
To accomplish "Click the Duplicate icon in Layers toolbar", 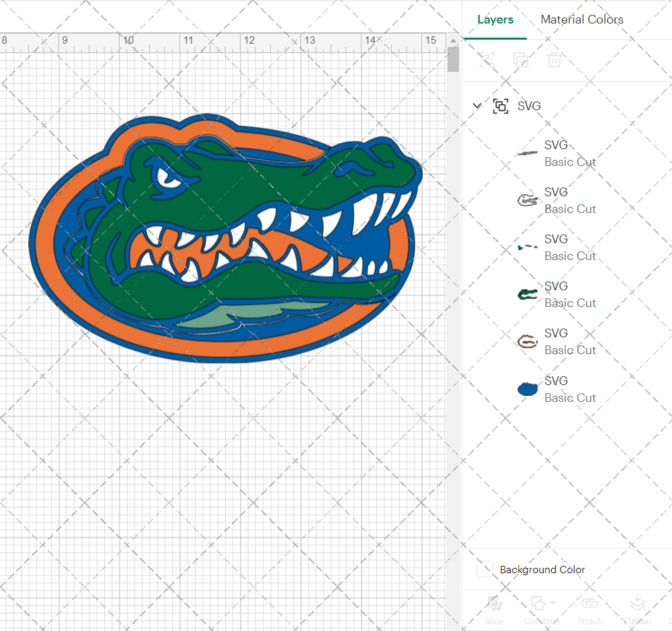I will tap(521, 60).
